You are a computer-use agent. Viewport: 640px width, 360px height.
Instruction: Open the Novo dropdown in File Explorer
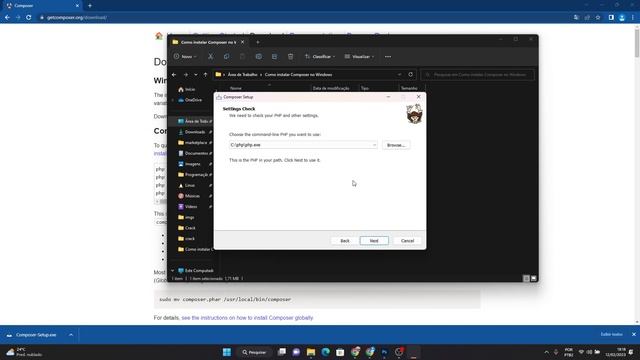pos(185,57)
